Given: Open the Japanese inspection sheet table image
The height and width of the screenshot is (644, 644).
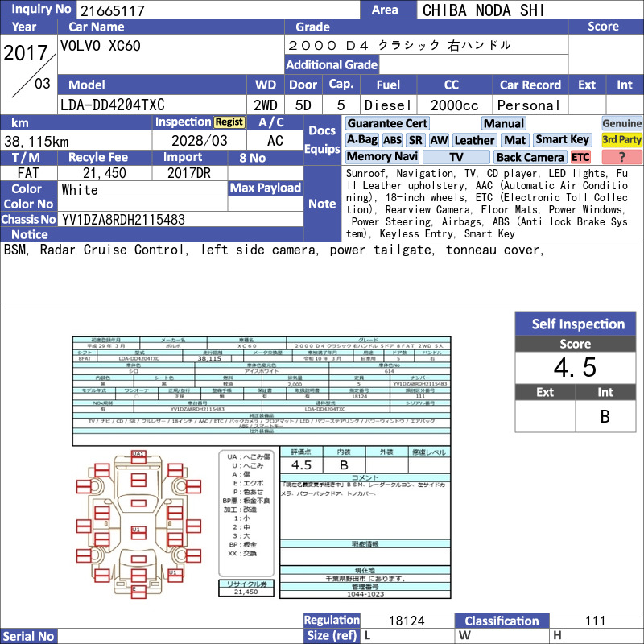Looking at the screenshot, I should coord(261,391).
